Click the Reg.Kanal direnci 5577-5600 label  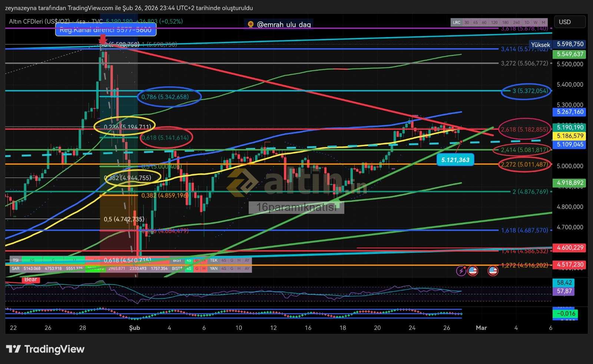pos(106,30)
